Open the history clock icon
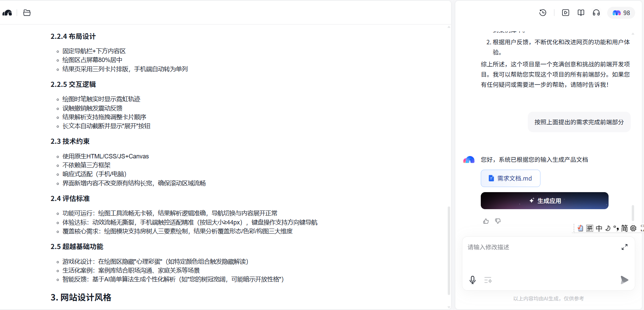This screenshot has height=310, width=644. [x=543, y=13]
